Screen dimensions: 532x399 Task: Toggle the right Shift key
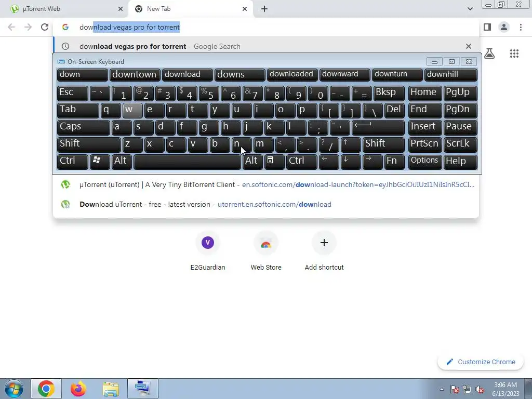point(383,144)
